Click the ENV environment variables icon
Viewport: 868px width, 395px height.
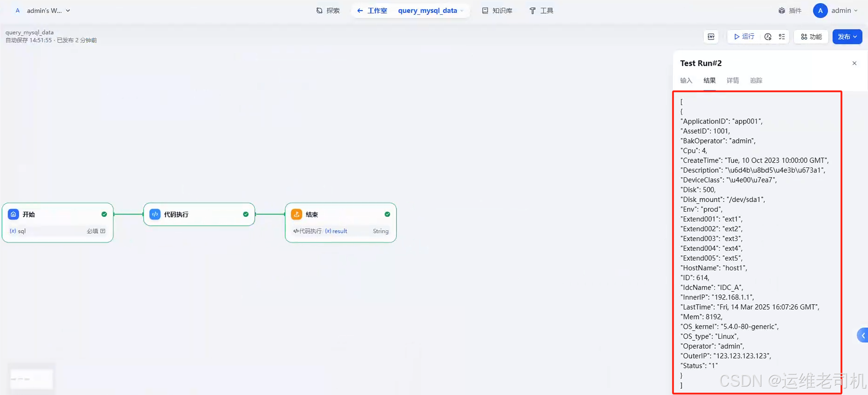pos(711,37)
